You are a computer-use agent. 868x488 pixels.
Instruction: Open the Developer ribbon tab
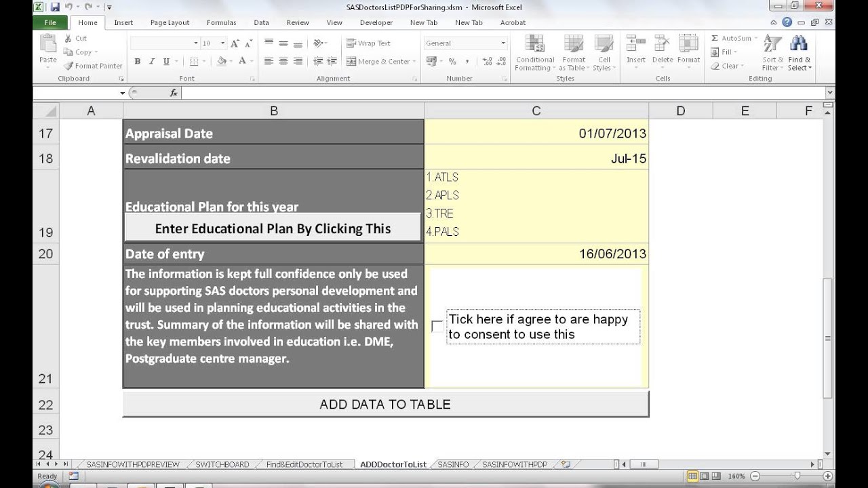click(376, 22)
